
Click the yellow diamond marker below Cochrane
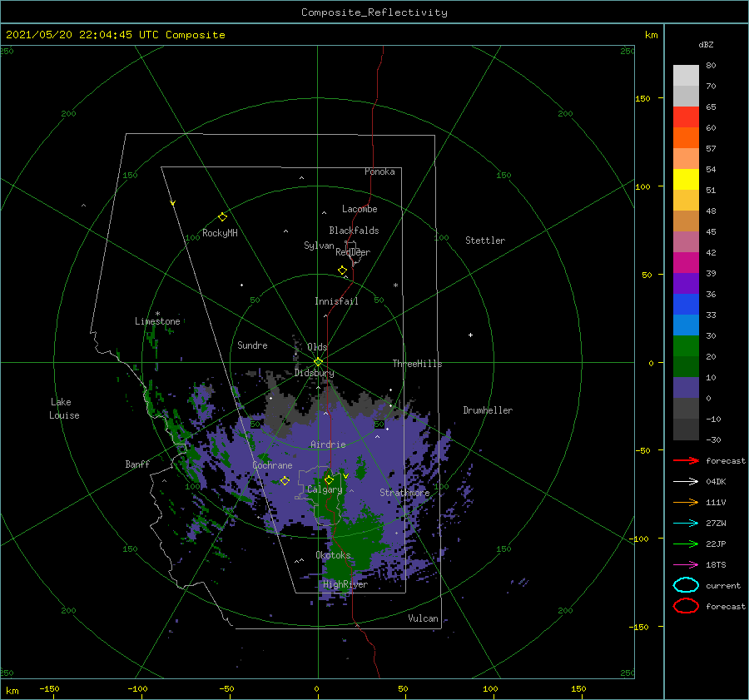285,480
